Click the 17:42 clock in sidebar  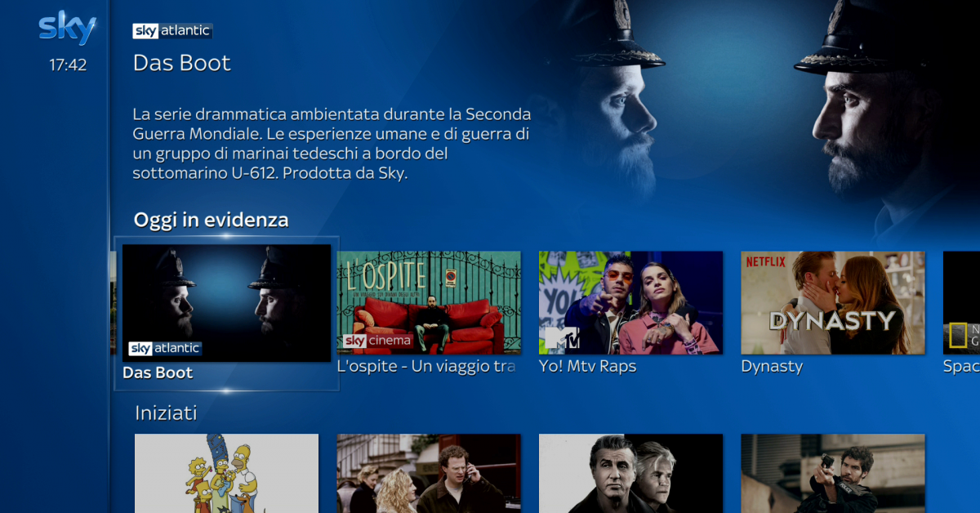68,65
